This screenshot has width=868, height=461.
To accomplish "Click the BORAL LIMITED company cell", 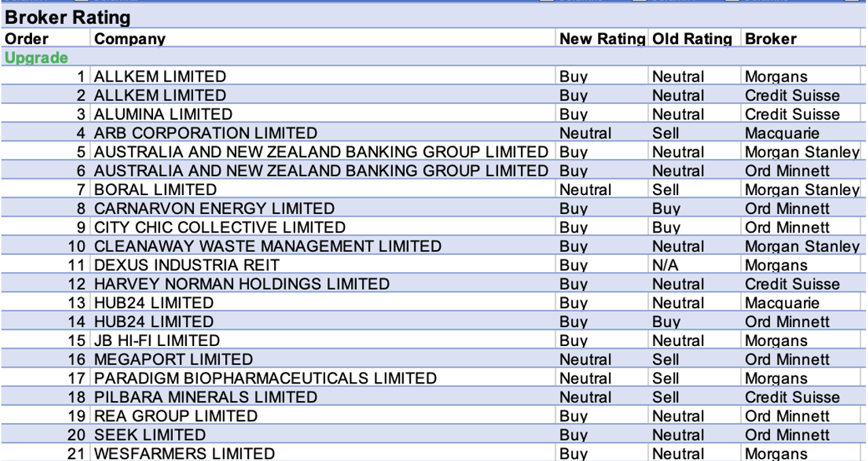I will click(155, 190).
